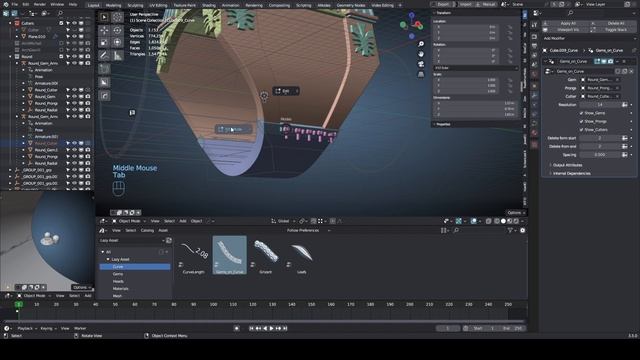Click the search icon in asset browser
This screenshot has width=640, height=360.
coord(456,231)
